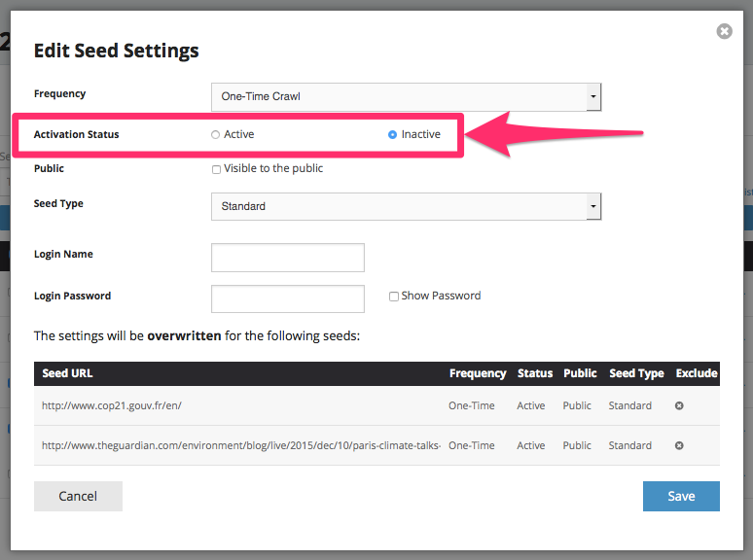Exclude the cop21.gouv.fr seed
This screenshot has height=560, width=753.
point(679,405)
